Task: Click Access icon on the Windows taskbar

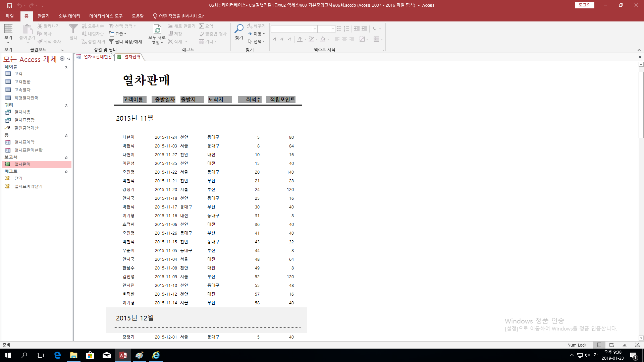Action: click(123, 355)
